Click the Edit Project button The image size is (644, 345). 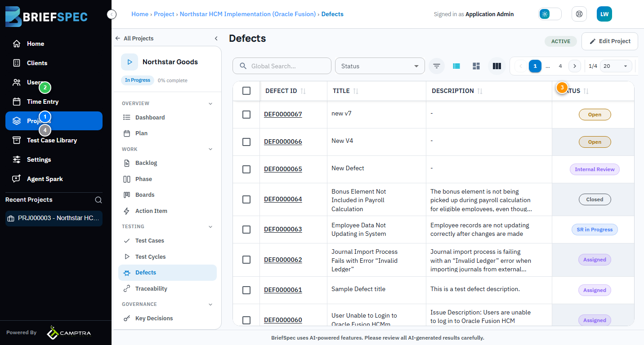pyautogui.click(x=610, y=41)
